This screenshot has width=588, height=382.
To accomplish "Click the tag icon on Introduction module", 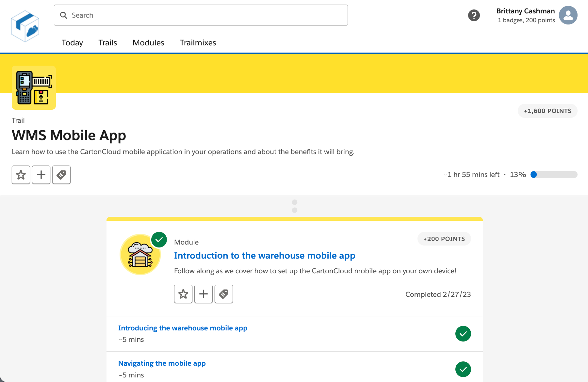I will 224,294.
